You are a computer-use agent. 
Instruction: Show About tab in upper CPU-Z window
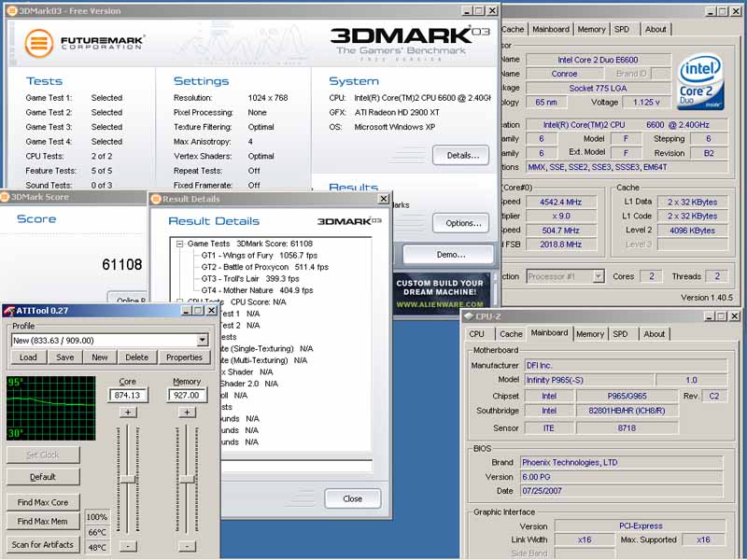pos(655,29)
